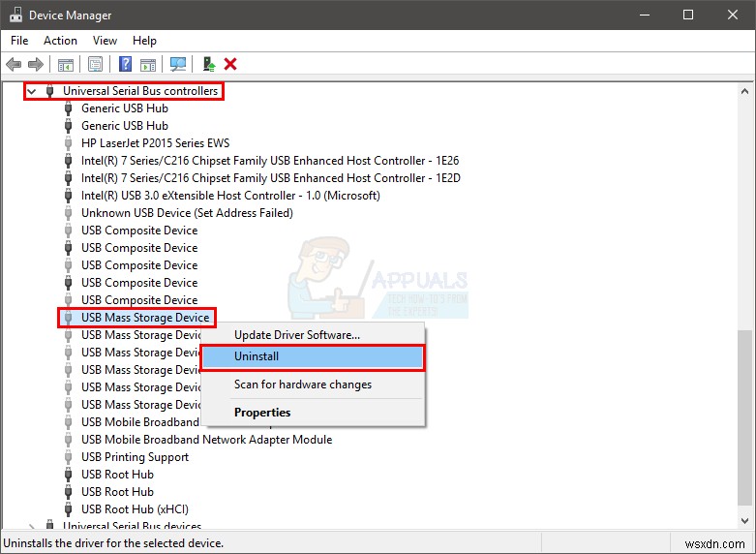Click the scrollbar up arrow
The image size is (756, 554).
[744, 91]
